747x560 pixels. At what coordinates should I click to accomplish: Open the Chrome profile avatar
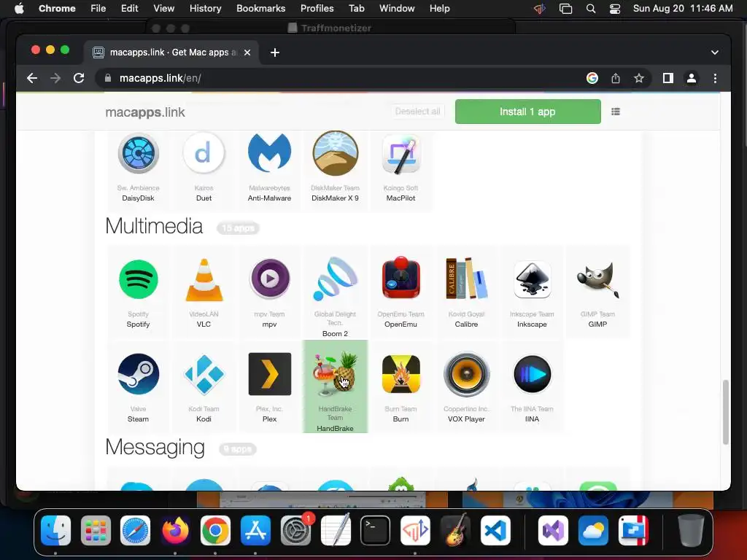tap(692, 78)
